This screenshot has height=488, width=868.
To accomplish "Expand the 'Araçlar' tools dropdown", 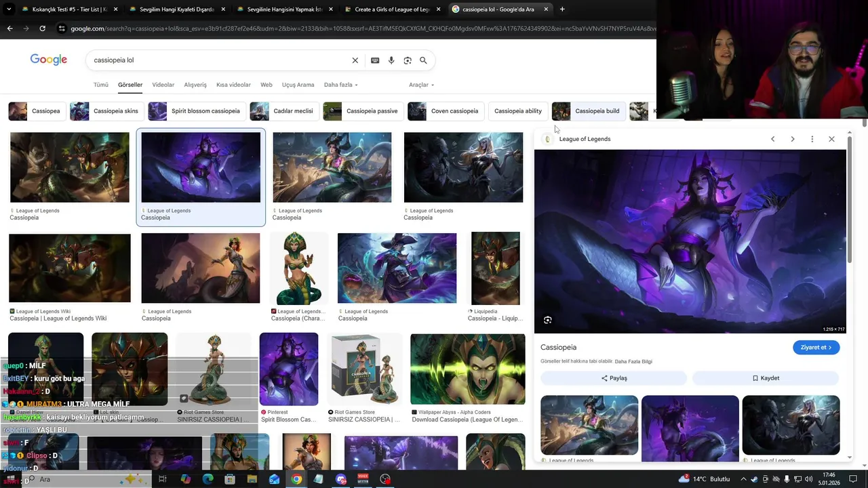I will (421, 85).
